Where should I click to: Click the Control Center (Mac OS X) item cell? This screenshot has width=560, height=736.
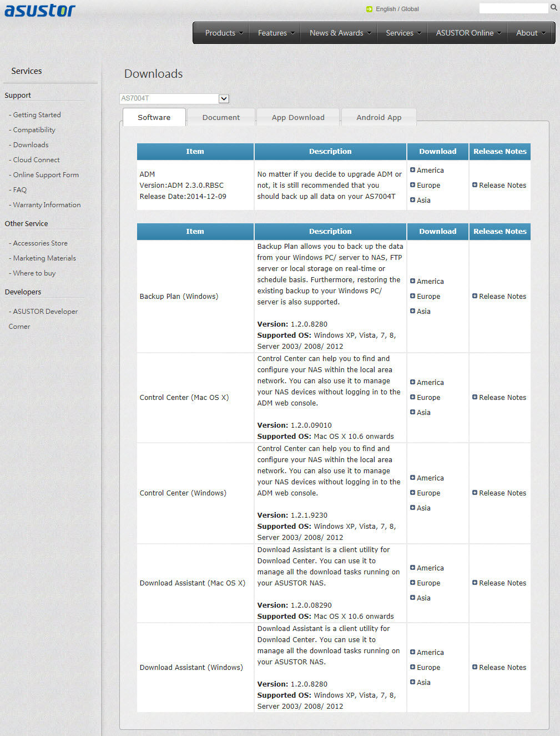click(x=195, y=397)
